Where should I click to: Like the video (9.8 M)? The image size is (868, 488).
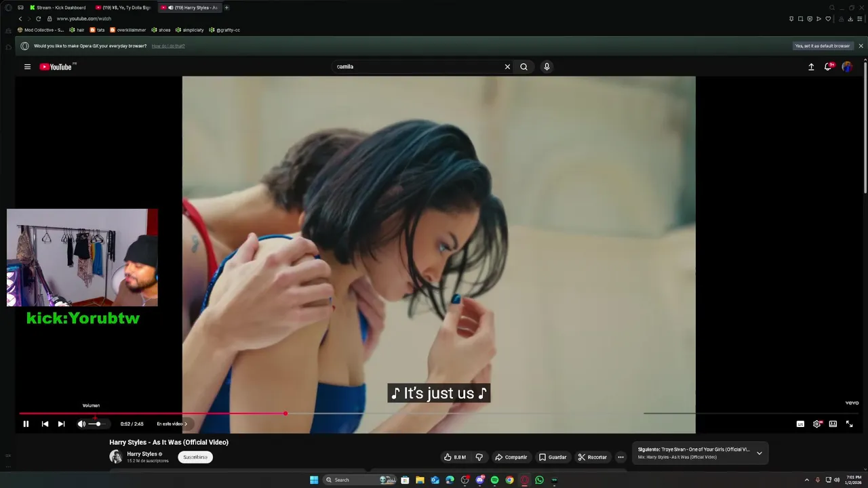(455, 457)
